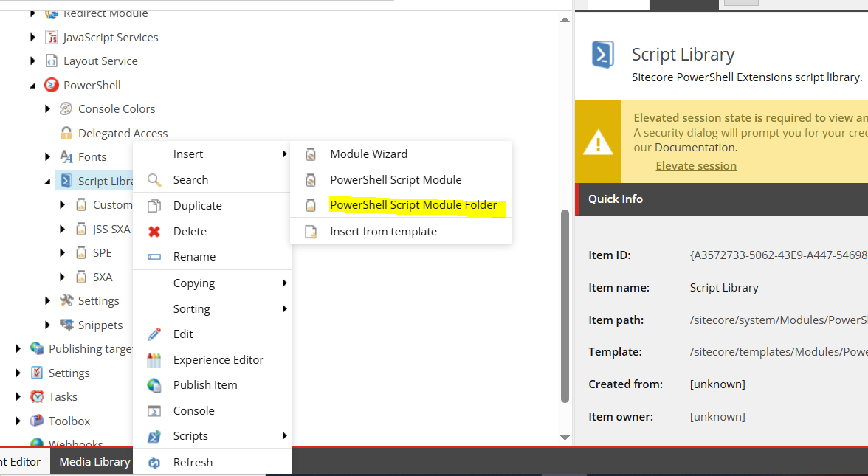Click the Refresh arrows icon
Viewport: 868px width, 476px height.
tap(154, 462)
